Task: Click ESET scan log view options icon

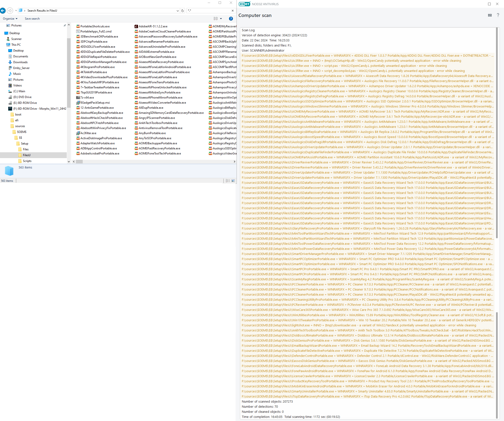Action: pos(490,15)
